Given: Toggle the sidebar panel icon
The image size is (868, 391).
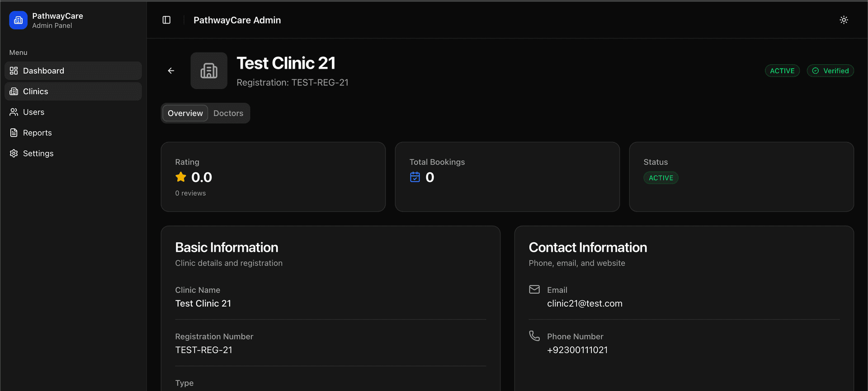Looking at the screenshot, I should tap(166, 20).
